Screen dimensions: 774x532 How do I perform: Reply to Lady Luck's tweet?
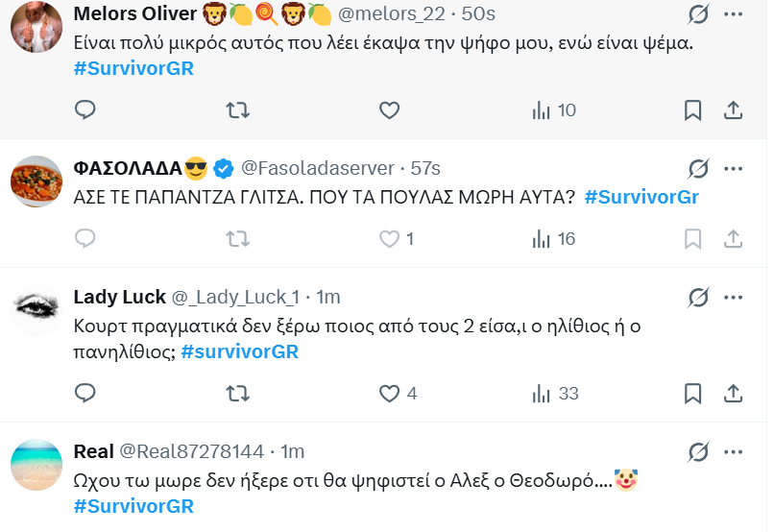click(85, 394)
